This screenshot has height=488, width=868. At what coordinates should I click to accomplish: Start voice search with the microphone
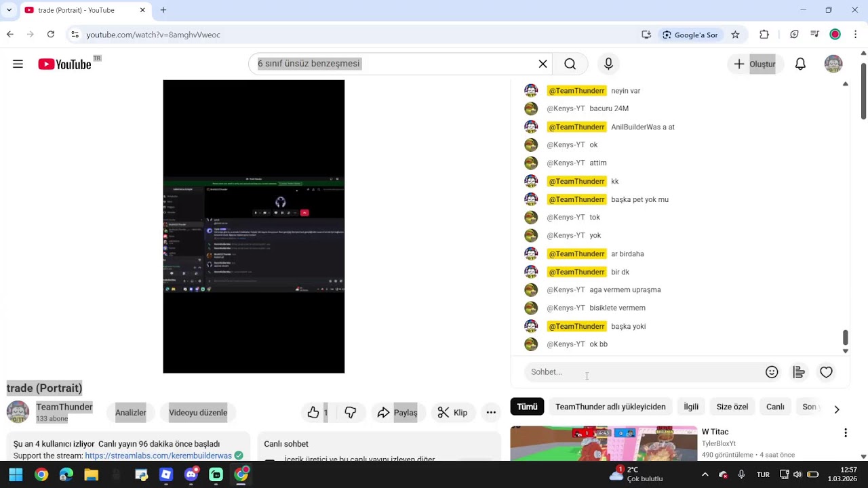pyautogui.click(x=608, y=64)
